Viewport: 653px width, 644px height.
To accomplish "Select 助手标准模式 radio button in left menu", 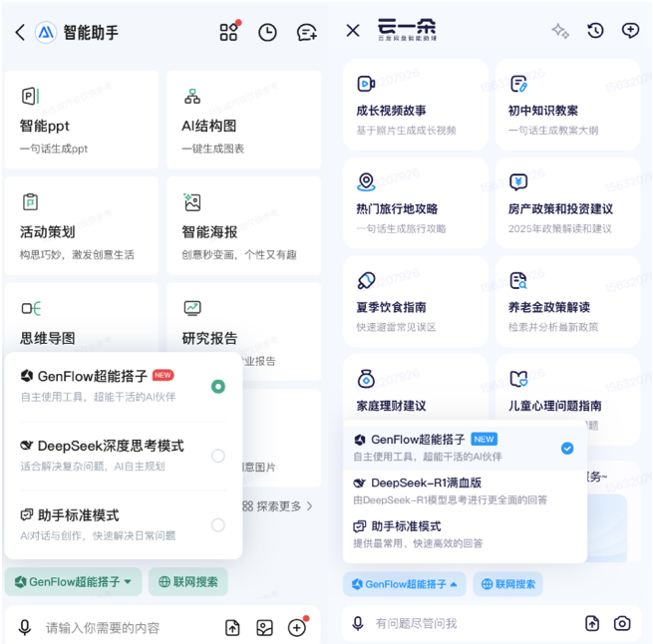I will click(218, 524).
